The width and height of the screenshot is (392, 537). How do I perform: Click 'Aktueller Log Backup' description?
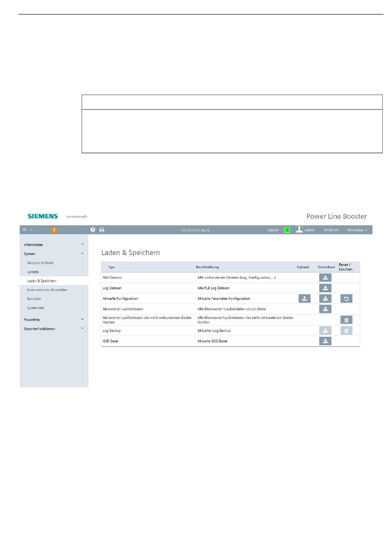(214, 331)
